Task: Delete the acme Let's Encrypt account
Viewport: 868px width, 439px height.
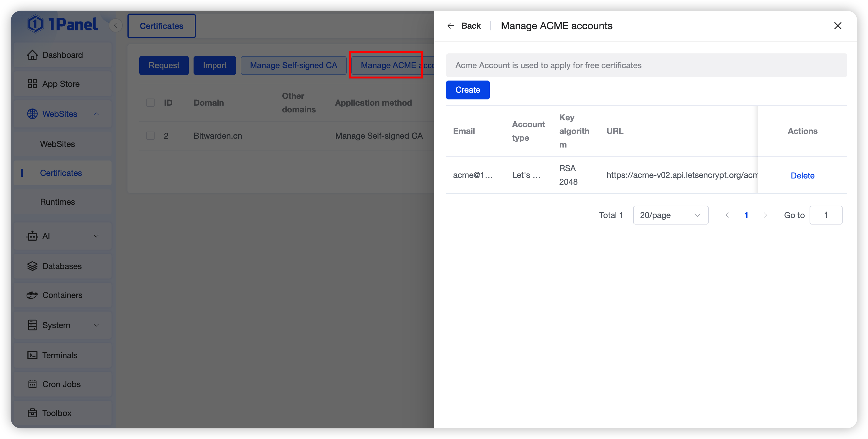Action: point(802,176)
